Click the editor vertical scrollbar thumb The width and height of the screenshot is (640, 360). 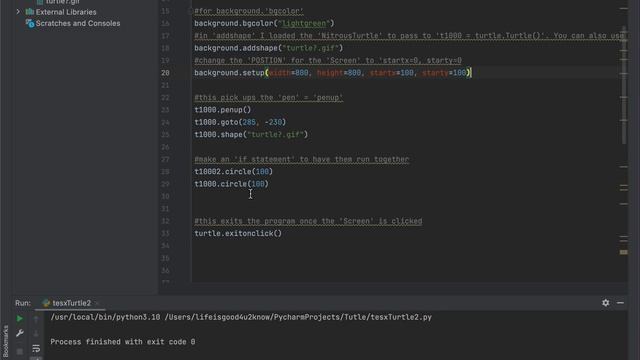click(624, 86)
